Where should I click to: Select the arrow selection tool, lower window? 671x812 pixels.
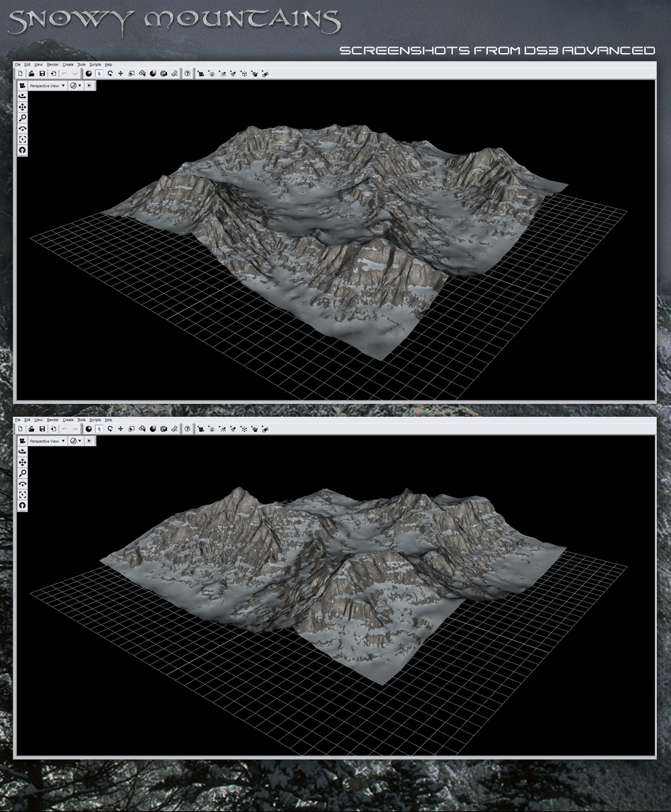(99, 428)
